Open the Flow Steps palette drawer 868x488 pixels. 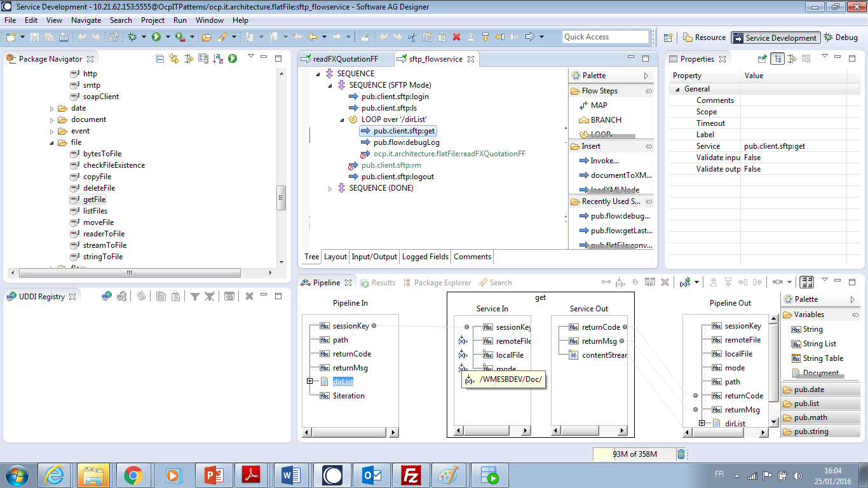(612, 91)
